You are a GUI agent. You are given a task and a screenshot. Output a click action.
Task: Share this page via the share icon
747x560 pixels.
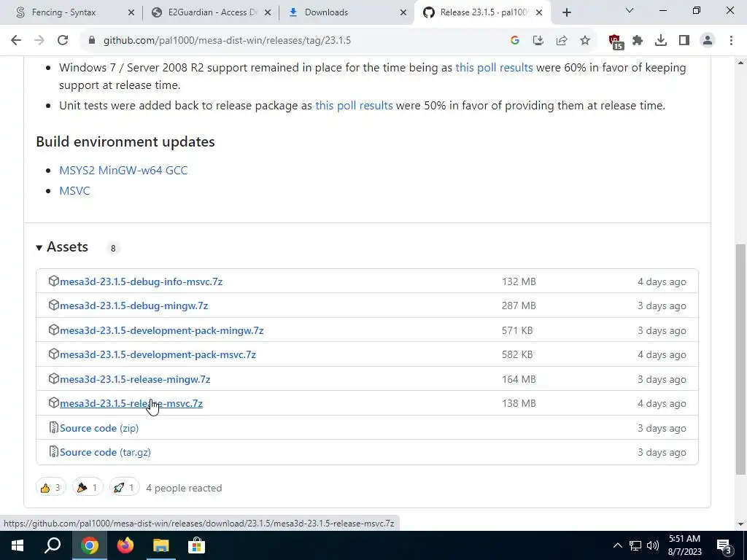coord(562,41)
